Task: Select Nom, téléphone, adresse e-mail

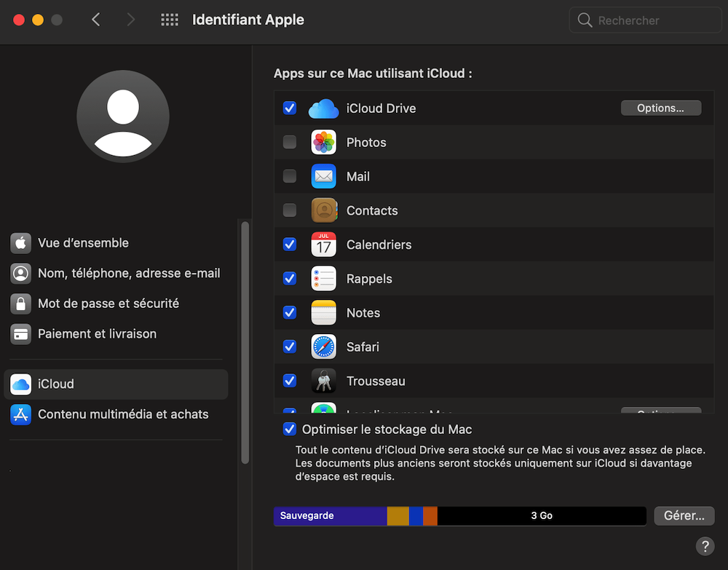Action: (116, 274)
